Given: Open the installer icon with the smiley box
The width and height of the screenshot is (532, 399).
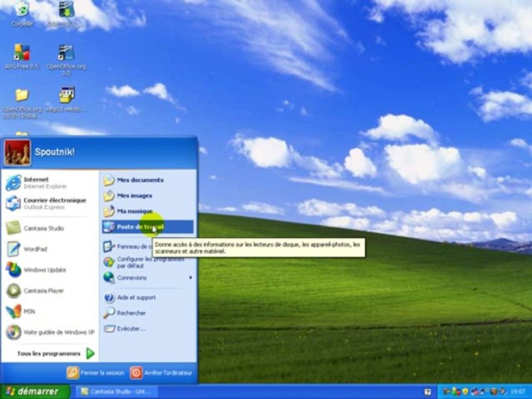Looking at the screenshot, I should coord(66,99).
